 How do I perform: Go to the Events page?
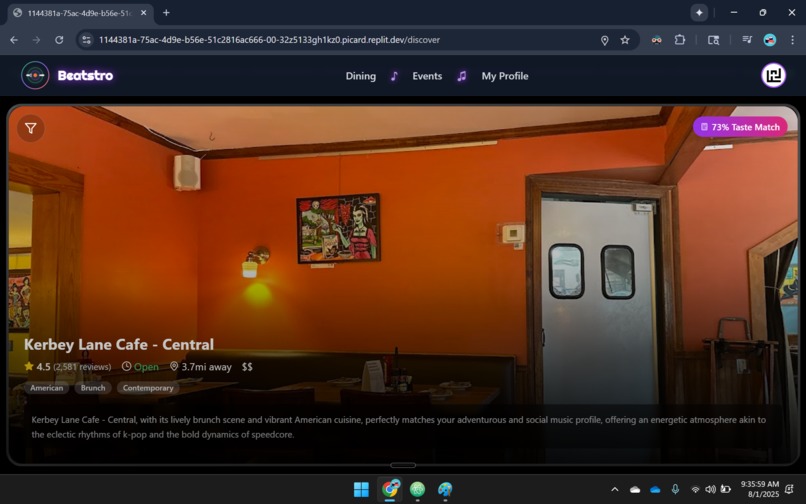pos(427,76)
